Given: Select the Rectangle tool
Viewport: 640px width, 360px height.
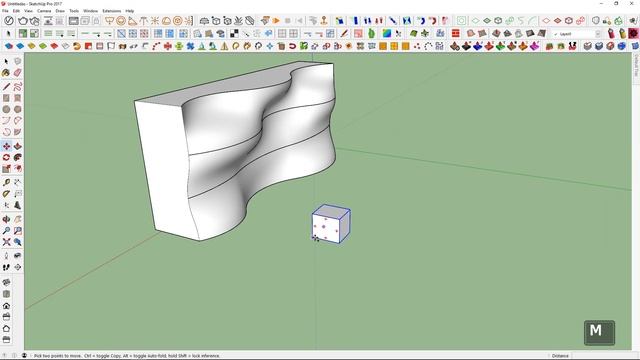Looking at the screenshot, I should tap(6, 98).
